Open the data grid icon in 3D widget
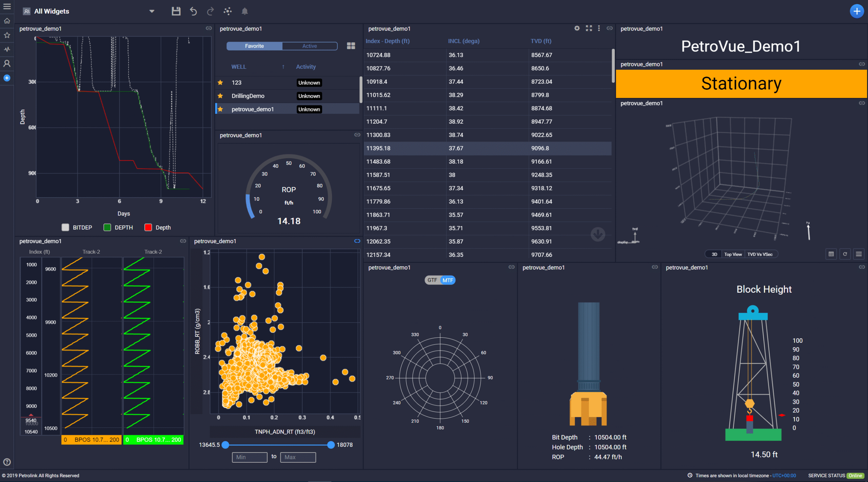Viewport: 868px width, 482px height. tap(831, 254)
